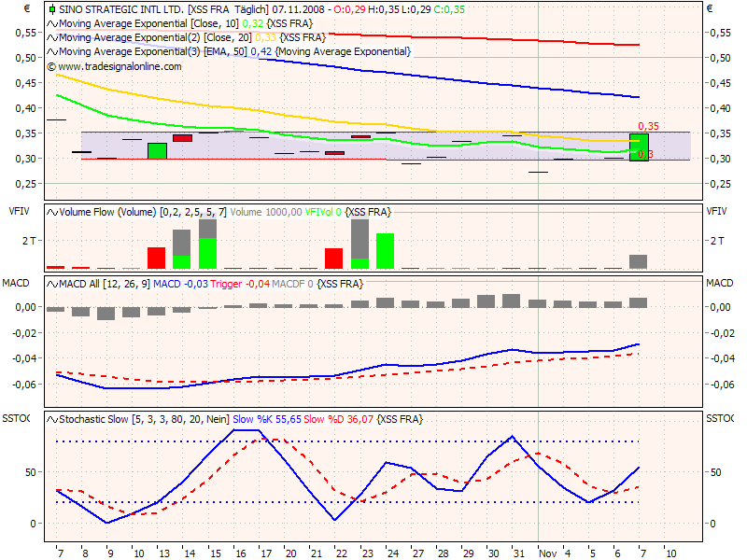Viewport: 747px width, 560px height.
Task: Click the wave icon of Moving Average Exponential(3)
Action: coord(52,52)
